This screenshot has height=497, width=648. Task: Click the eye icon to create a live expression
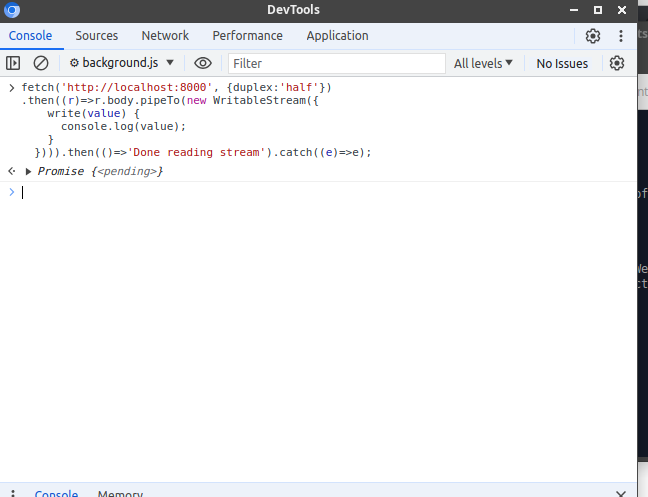(x=203, y=63)
